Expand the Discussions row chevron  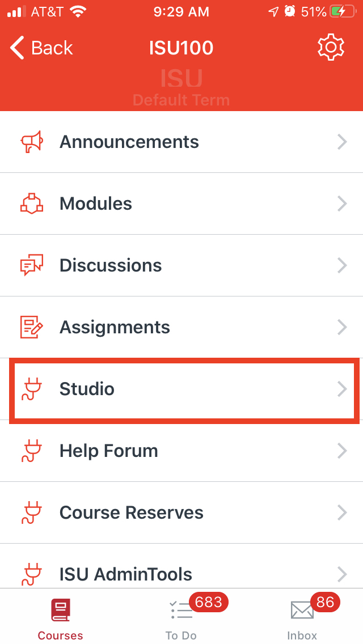(342, 265)
